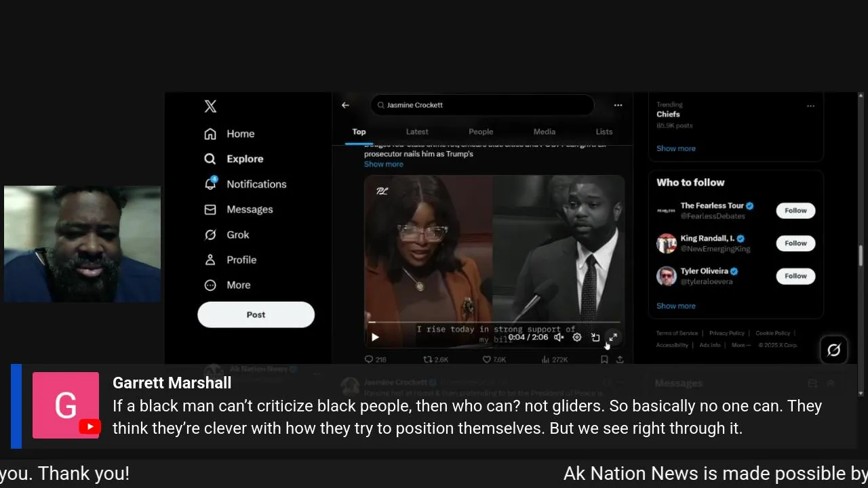Switch to the Media tab
Screen dimensions: 868x488
544,131
